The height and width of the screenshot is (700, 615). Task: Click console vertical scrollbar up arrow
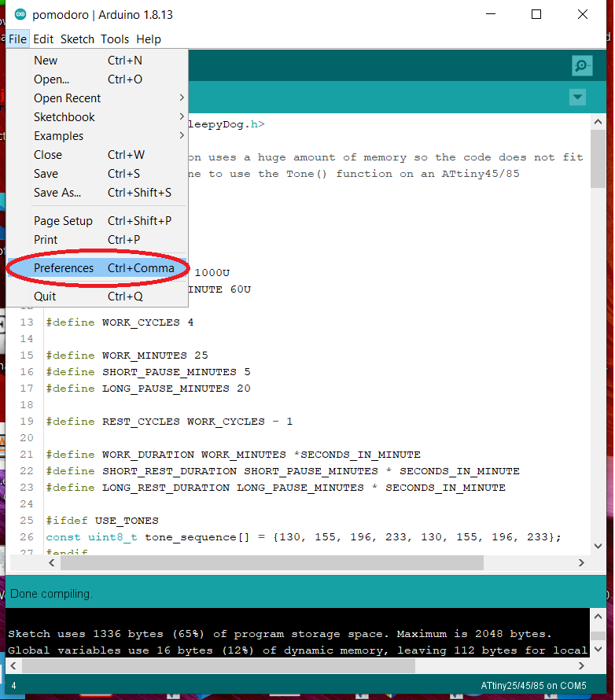tap(598, 617)
